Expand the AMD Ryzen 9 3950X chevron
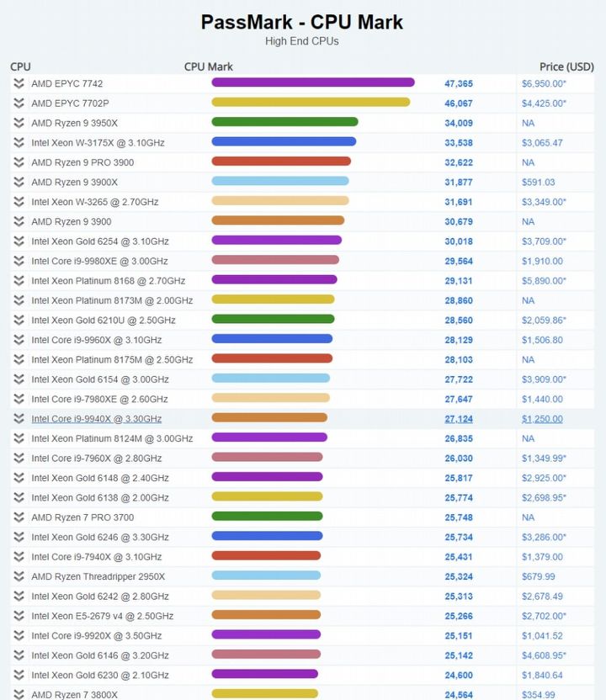The height and width of the screenshot is (700, 606). [x=19, y=123]
